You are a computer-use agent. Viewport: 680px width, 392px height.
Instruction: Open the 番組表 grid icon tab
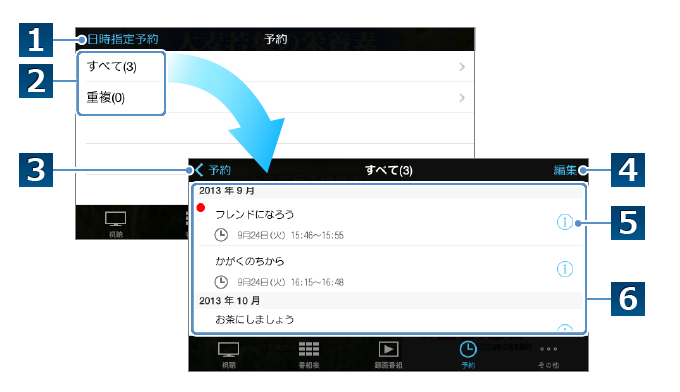click(x=309, y=355)
